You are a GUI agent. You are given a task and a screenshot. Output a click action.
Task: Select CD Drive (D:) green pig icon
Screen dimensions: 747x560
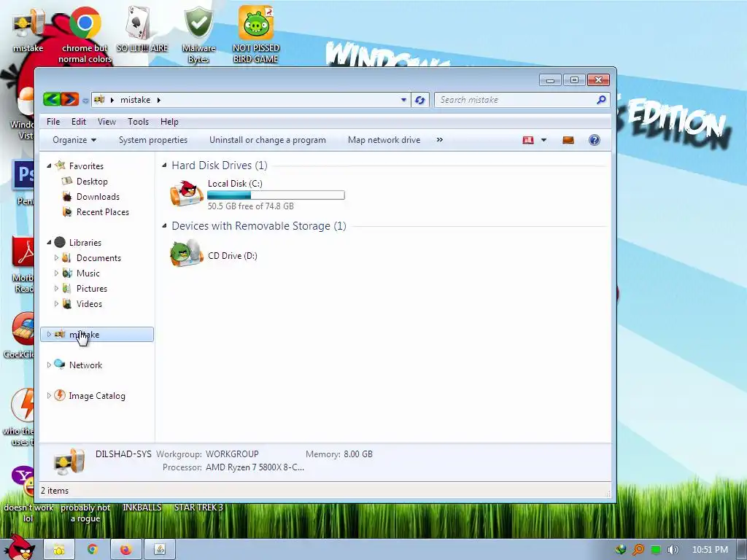pos(187,253)
